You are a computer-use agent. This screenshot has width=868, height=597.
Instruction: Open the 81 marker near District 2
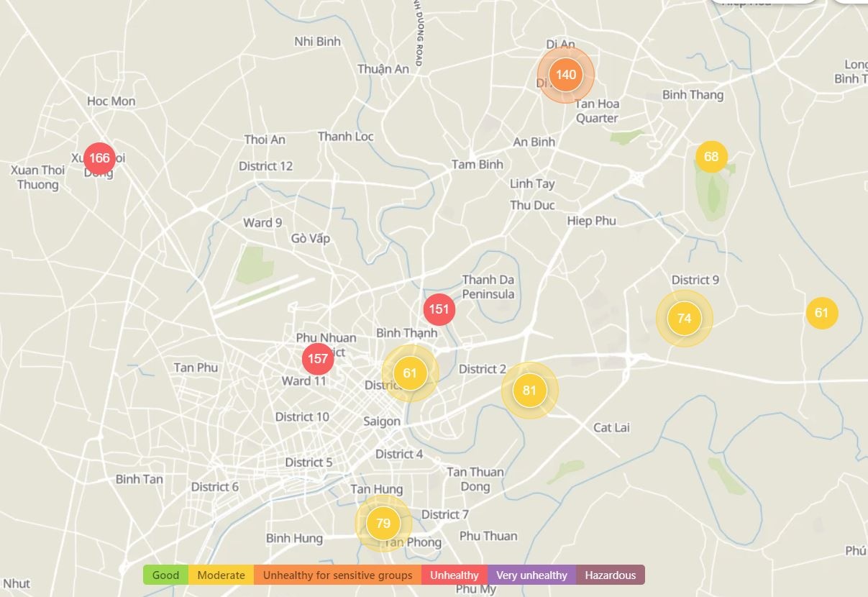(529, 391)
